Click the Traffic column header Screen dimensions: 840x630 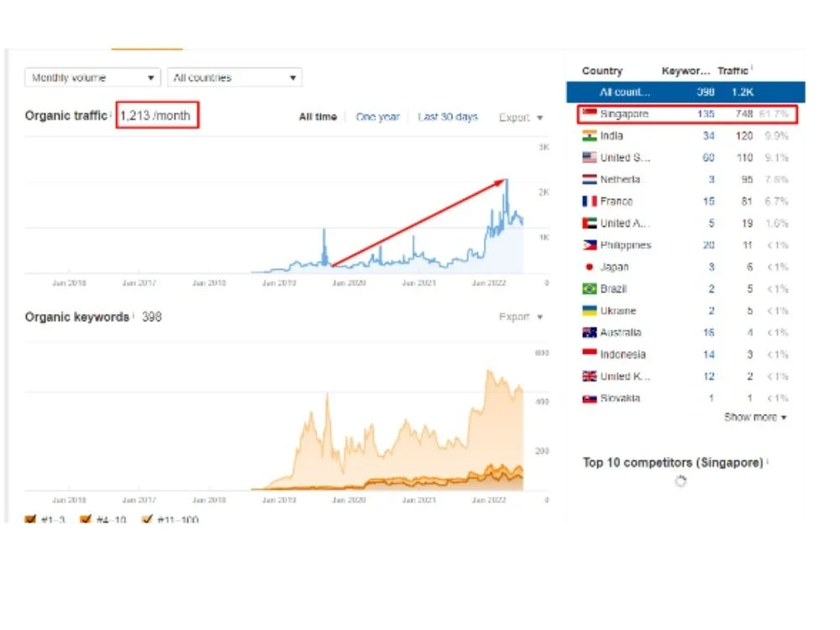pos(732,71)
